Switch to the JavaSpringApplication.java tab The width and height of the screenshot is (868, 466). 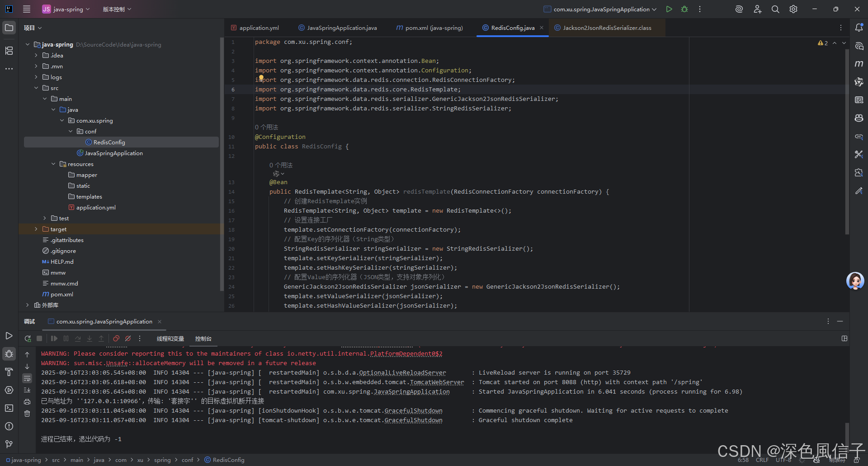[338, 28]
